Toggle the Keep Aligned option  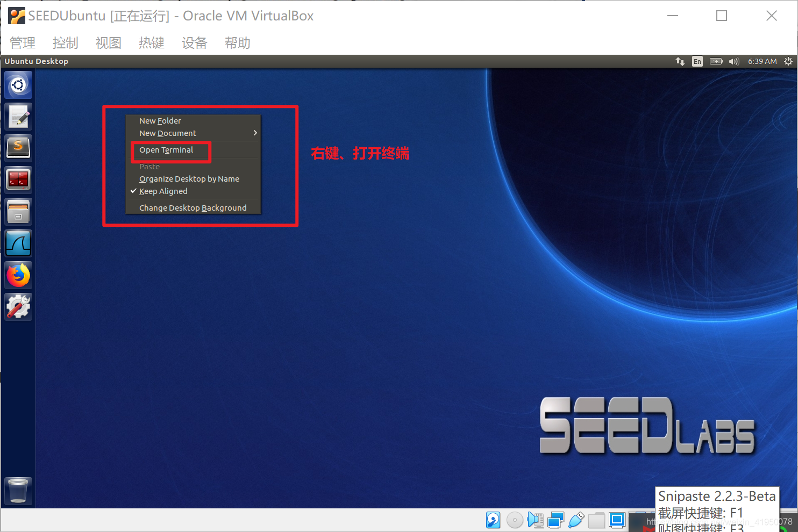(193, 191)
